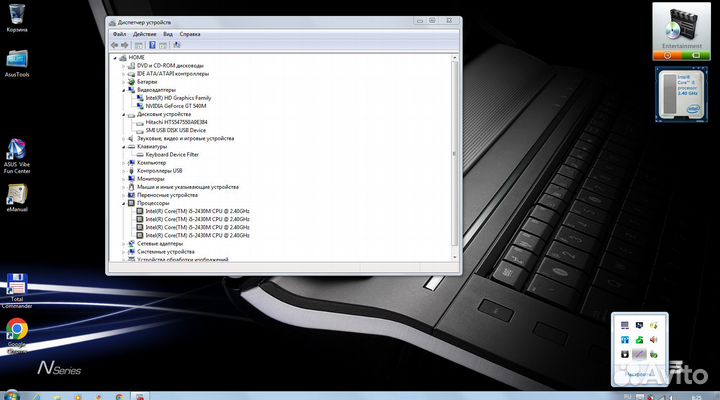
Task: Open the Файл menu
Action: point(119,34)
